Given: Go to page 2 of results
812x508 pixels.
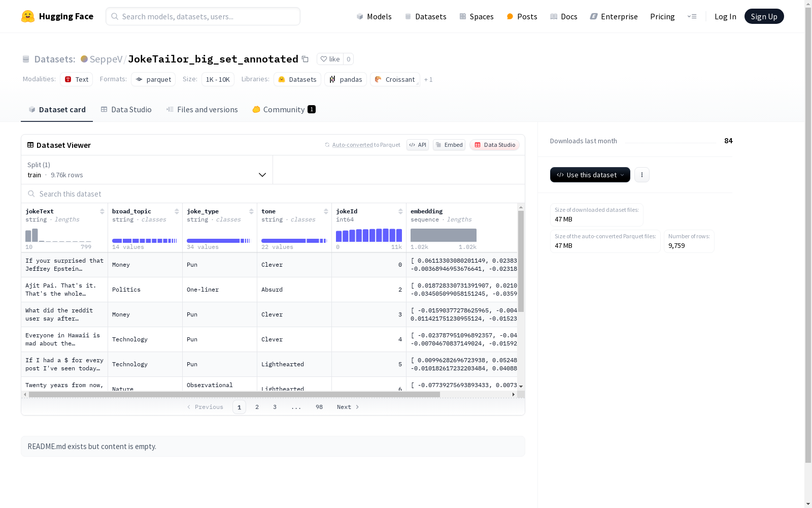Looking at the screenshot, I should [257, 407].
